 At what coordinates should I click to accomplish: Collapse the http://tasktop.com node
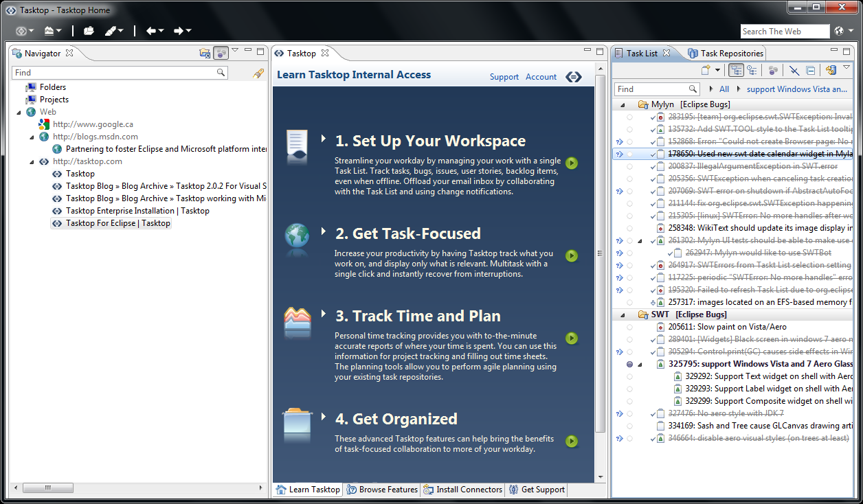click(32, 161)
